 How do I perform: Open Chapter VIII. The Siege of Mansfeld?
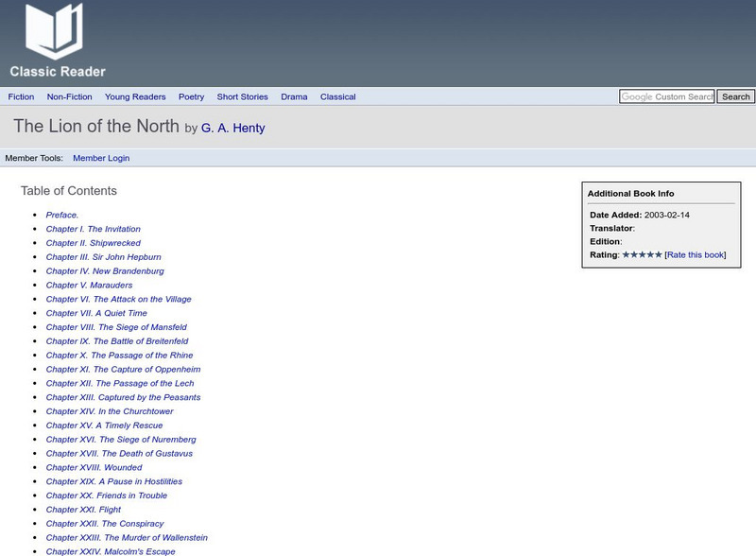pyautogui.click(x=116, y=327)
